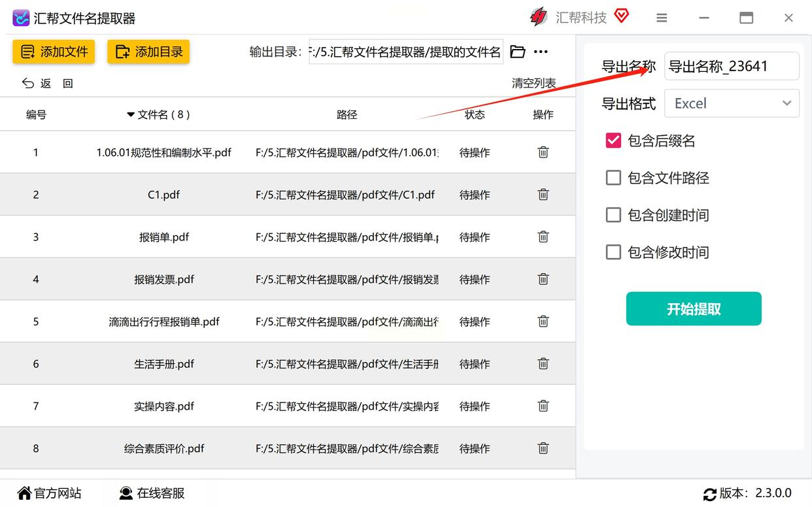The width and height of the screenshot is (812, 507).
Task: Click trash icon for 报销发票.pdf
Action: pos(543,279)
